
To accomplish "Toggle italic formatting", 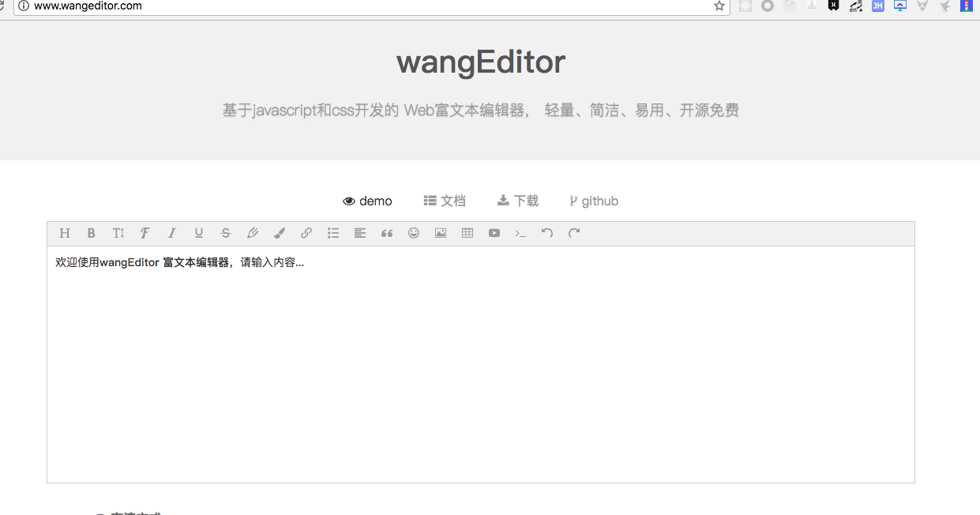I will point(172,233).
